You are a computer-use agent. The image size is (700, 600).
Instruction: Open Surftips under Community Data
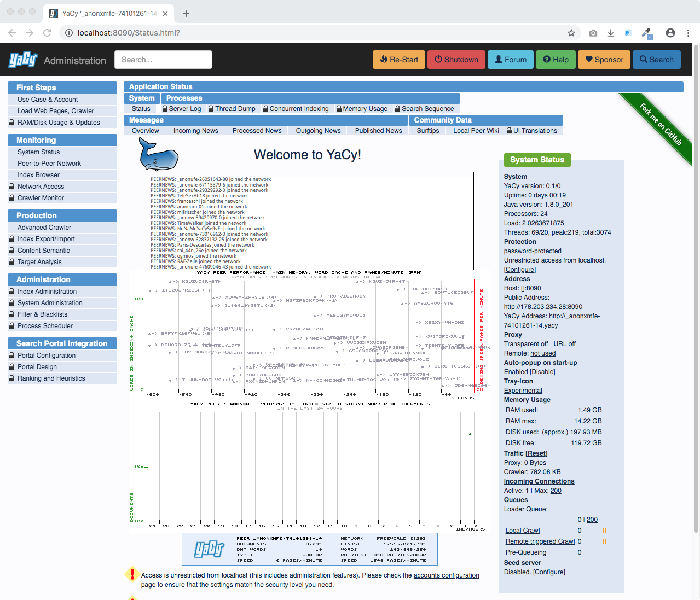pyautogui.click(x=428, y=131)
